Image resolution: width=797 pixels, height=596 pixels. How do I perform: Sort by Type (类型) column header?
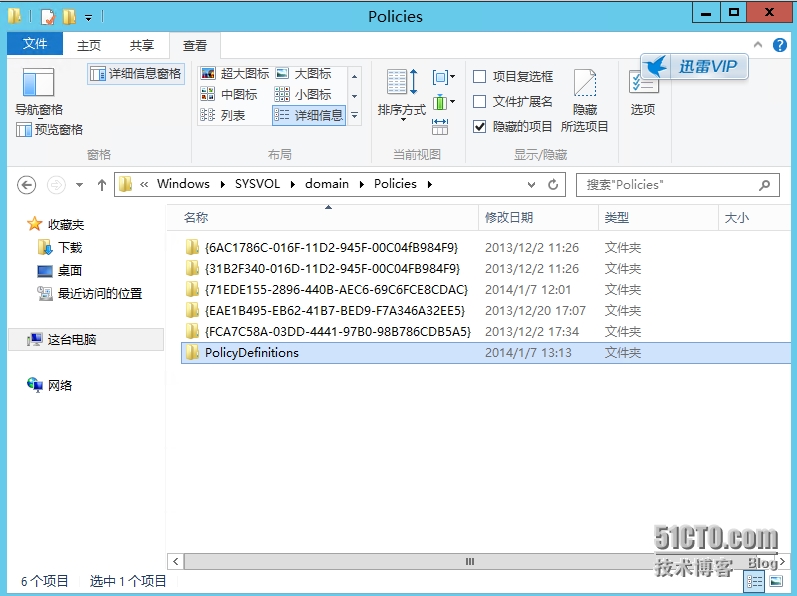(658, 217)
